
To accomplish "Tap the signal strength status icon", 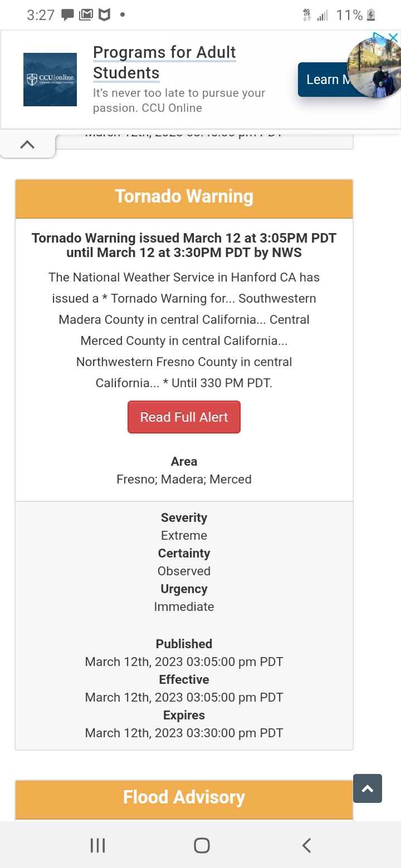I will coord(322,15).
